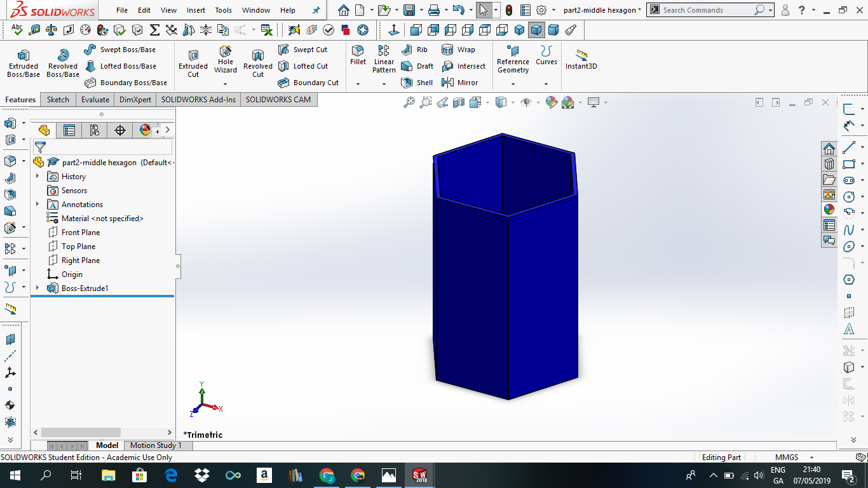Click the feature tree filter field

[x=103, y=147]
